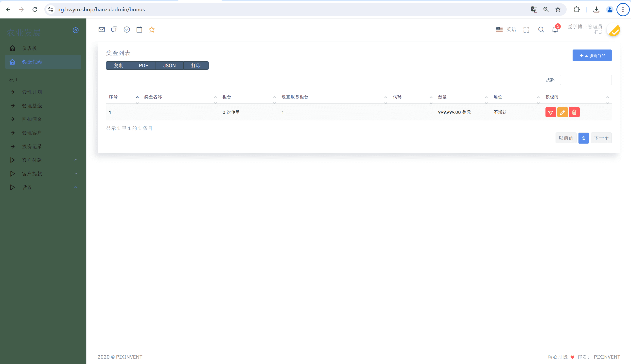Screen dimensions: 631x364
Task: Open the mail envelope icon in header
Action: point(102,30)
